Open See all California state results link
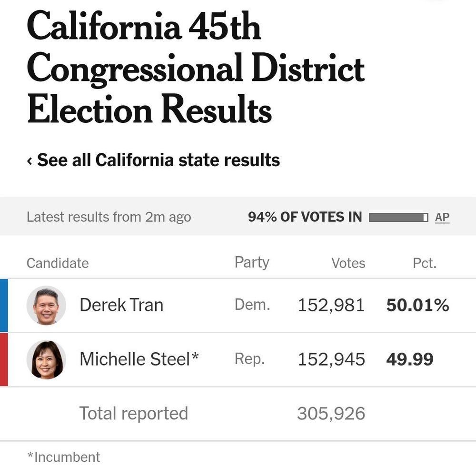 tap(158, 160)
